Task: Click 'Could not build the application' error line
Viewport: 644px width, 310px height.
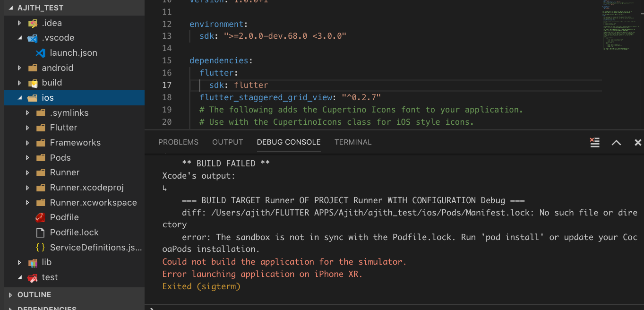Action: pos(284,262)
